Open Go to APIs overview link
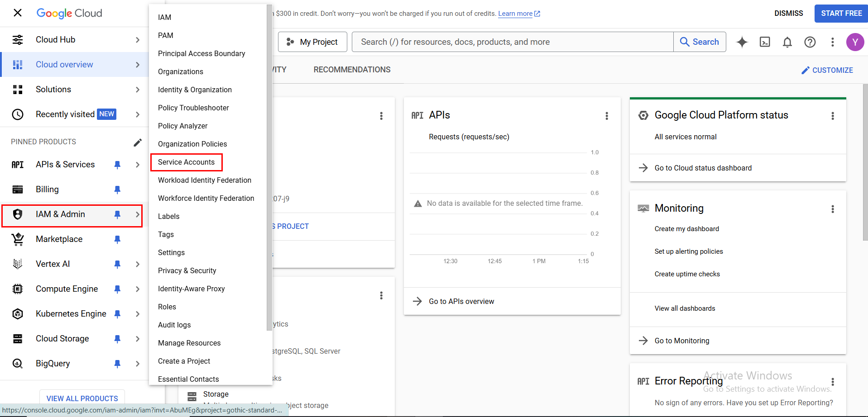This screenshot has height=417, width=868. 461,301
